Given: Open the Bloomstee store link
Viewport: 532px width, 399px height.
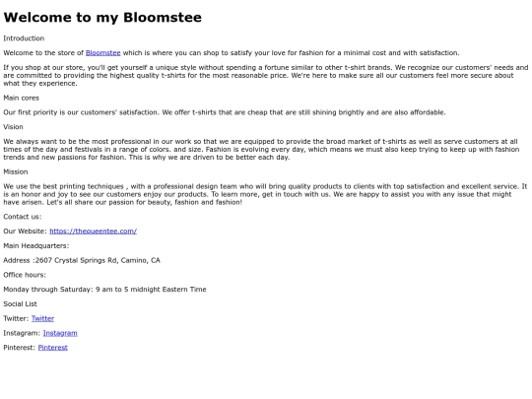Looking at the screenshot, I should [103, 53].
